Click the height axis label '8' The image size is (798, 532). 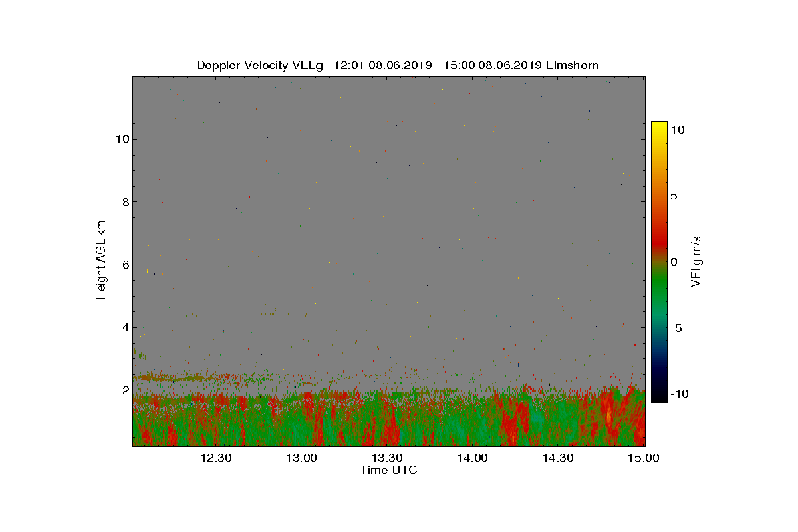[x=125, y=202]
